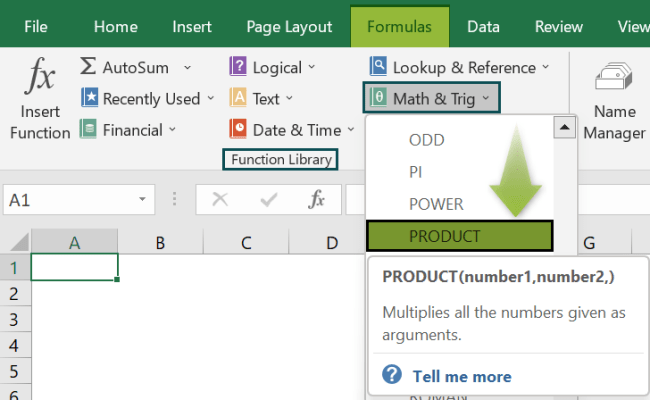650x400 pixels.
Task: Select column A header
Action: 75,242
